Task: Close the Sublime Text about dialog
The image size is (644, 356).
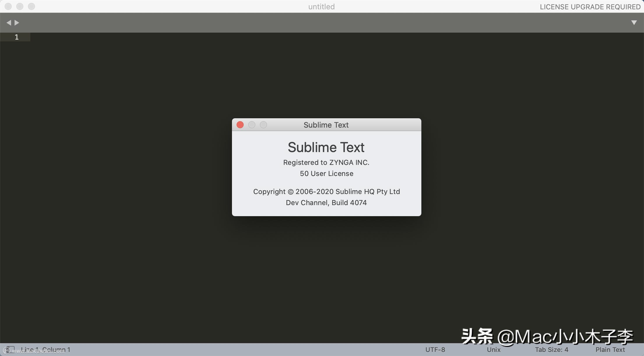Action: click(240, 125)
